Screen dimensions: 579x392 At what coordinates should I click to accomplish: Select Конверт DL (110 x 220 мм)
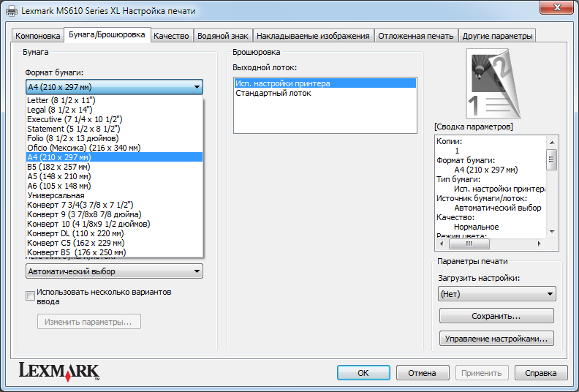(x=115, y=233)
